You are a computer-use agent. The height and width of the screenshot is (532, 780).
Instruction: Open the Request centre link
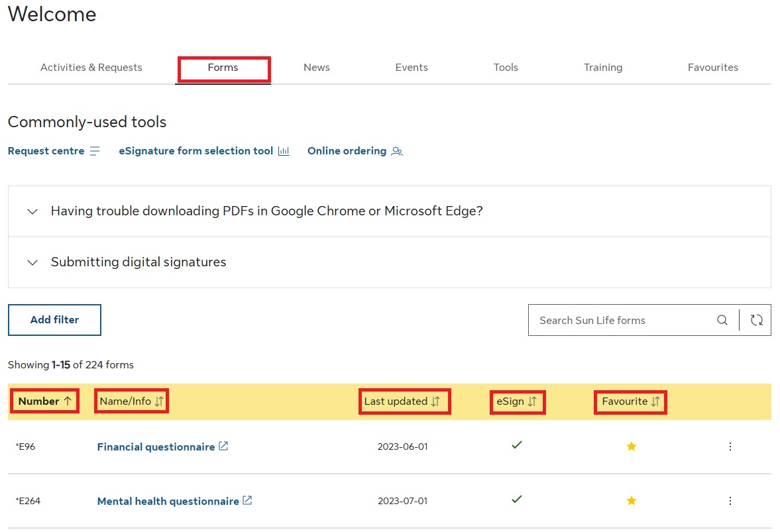pos(46,151)
